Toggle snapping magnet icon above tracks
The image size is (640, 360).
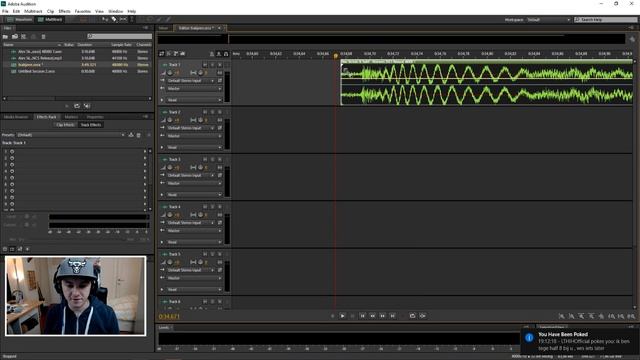pyautogui.click(x=226, y=53)
